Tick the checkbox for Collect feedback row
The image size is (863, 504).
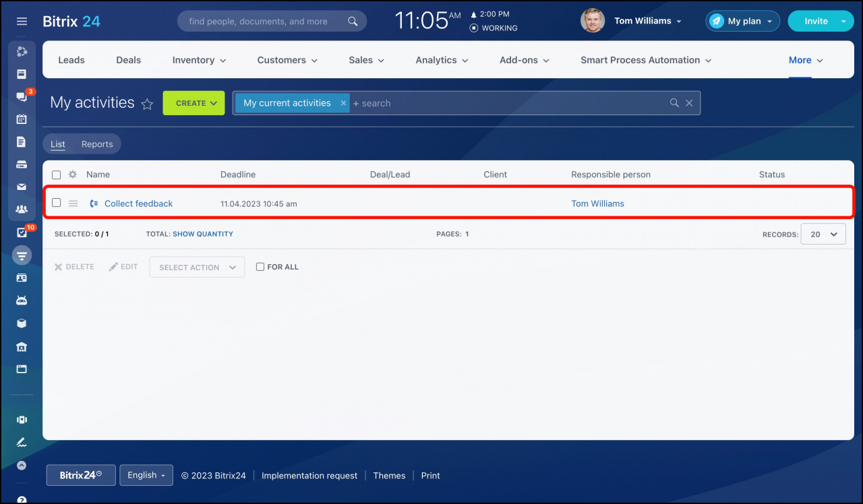click(x=57, y=203)
